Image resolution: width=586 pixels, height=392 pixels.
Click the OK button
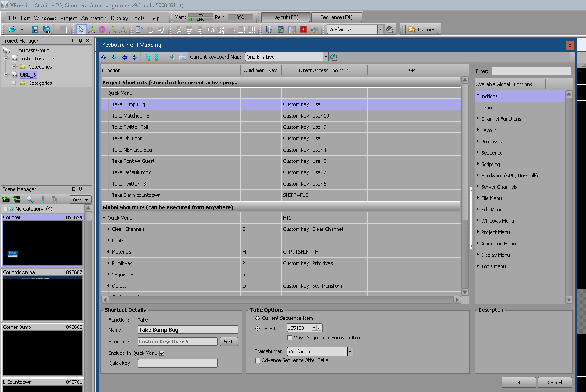pyautogui.click(x=518, y=382)
